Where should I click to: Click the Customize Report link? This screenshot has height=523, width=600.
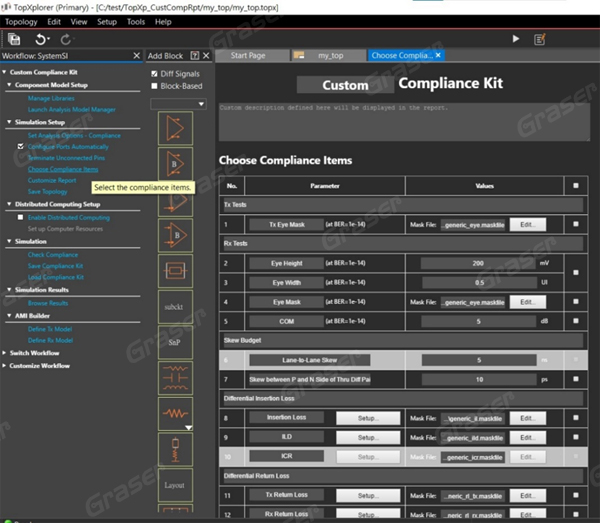52,180
